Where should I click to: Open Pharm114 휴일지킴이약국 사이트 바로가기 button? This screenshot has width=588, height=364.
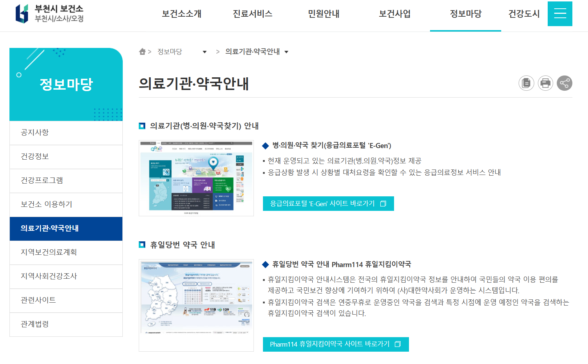336,344
